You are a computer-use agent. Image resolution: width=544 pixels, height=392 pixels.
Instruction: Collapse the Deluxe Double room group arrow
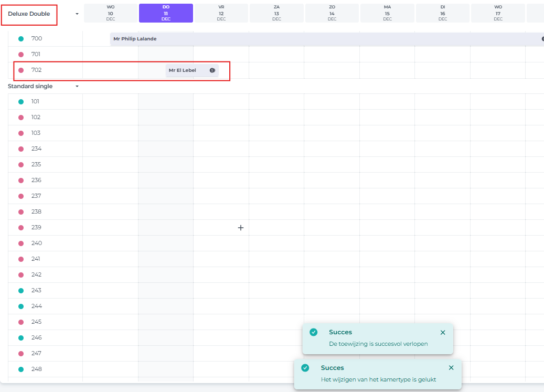(77, 14)
